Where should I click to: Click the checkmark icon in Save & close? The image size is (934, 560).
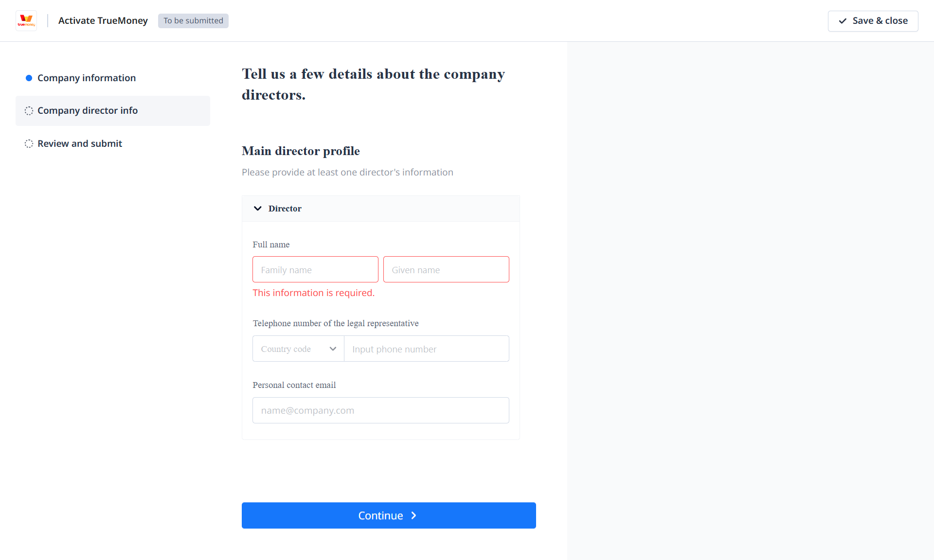tap(843, 21)
